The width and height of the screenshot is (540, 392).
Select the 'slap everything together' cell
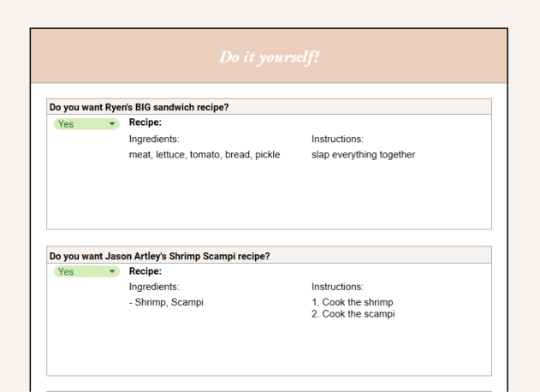click(x=363, y=155)
